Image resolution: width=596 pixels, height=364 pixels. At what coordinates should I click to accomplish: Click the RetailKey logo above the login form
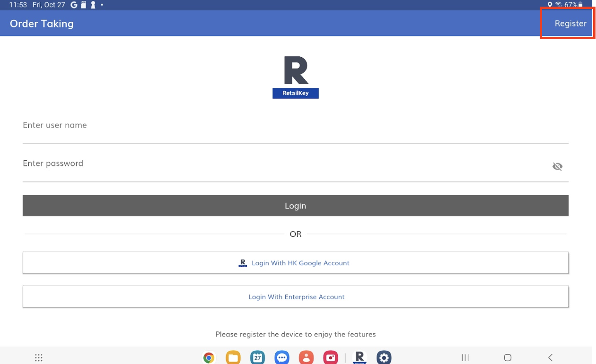(x=295, y=76)
